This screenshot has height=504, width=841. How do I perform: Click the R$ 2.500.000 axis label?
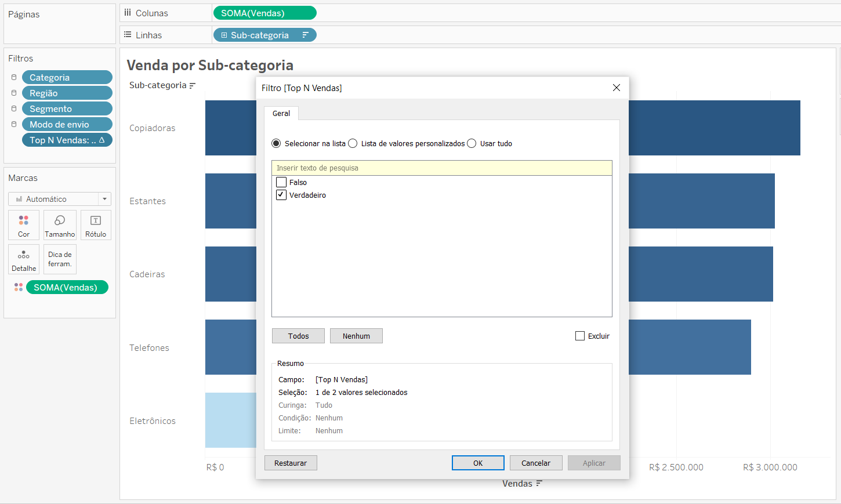click(x=676, y=467)
